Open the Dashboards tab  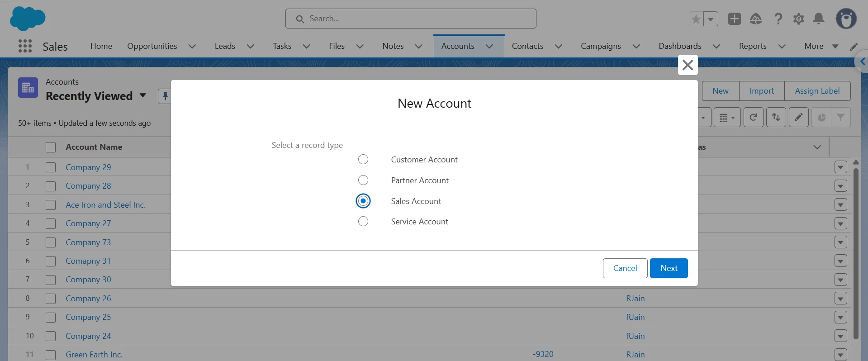[680, 46]
